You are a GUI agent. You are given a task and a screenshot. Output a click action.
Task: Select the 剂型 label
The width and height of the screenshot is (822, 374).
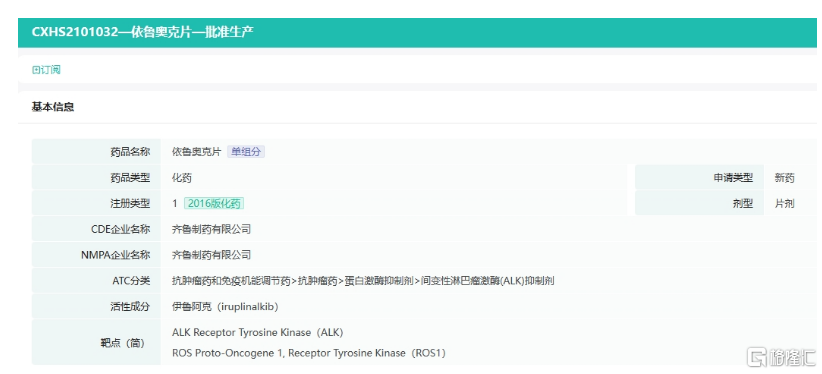pos(743,204)
